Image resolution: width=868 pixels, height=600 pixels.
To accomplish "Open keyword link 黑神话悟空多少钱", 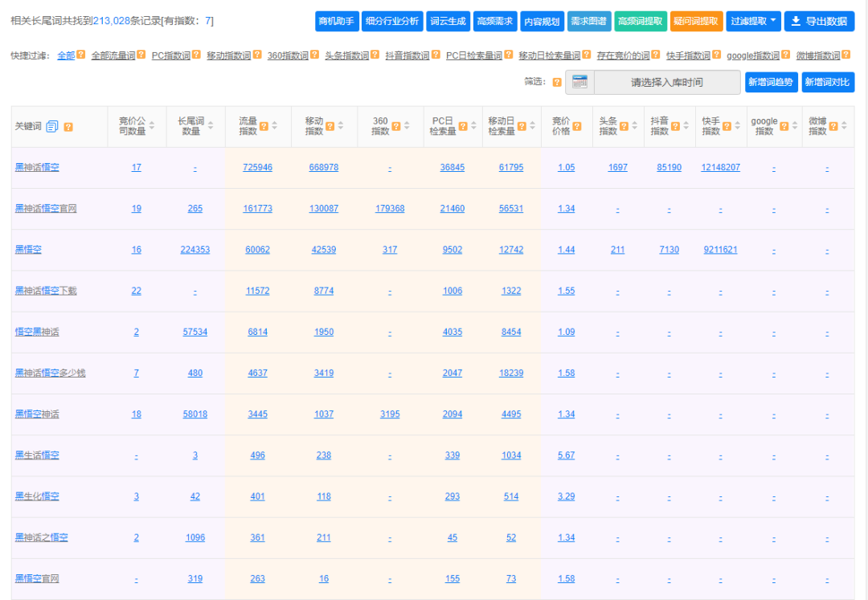I will [x=50, y=373].
